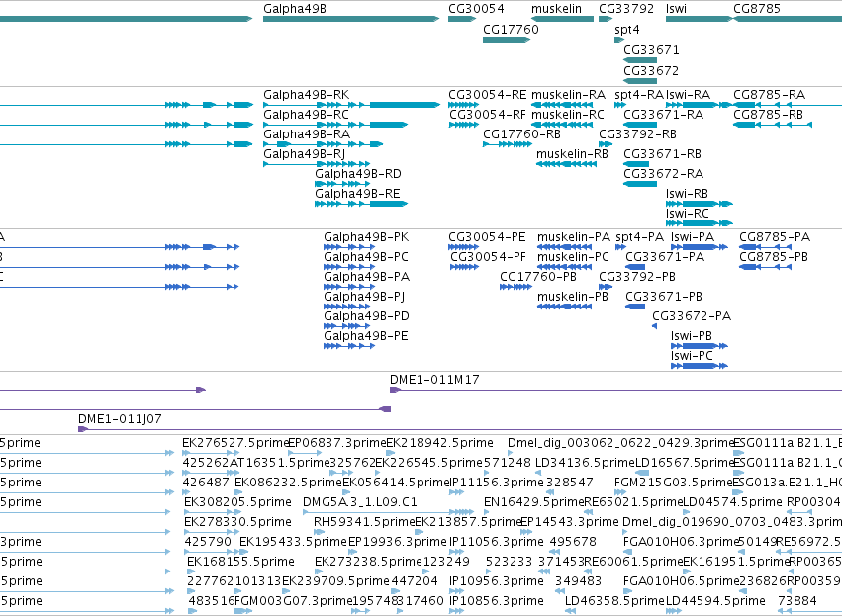The width and height of the screenshot is (842, 616).
Task: Select the Iswi-PA protein label
Action: 693,237
